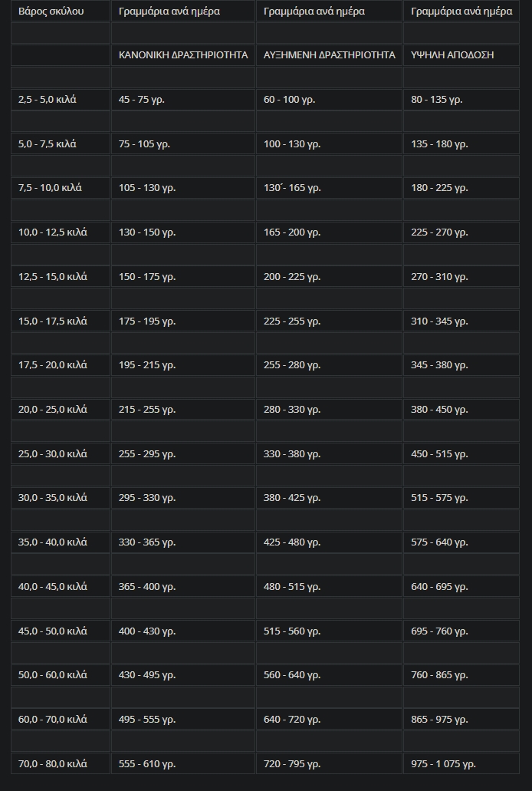
Task: Click the '310 - 345 γρ.' cell
Action: (x=461, y=321)
